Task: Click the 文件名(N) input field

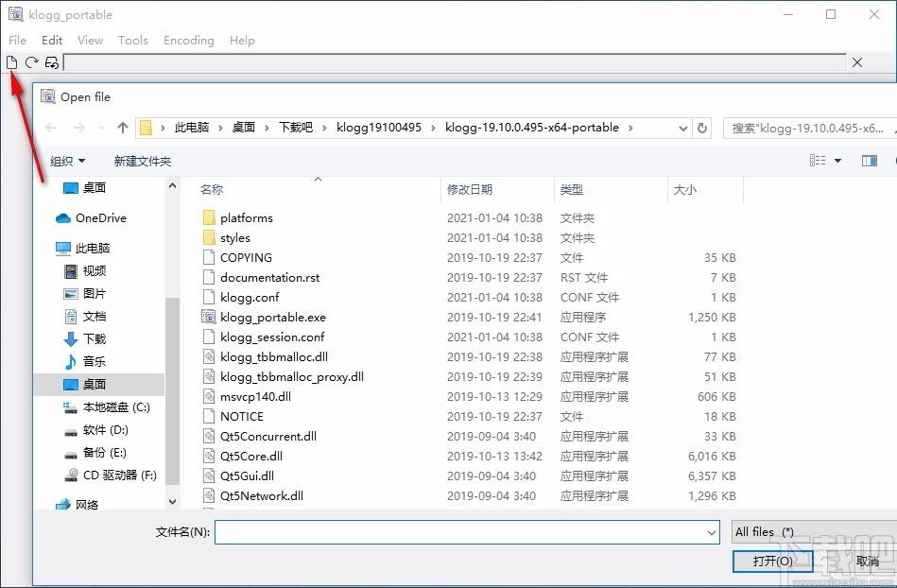Action: click(467, 532)
